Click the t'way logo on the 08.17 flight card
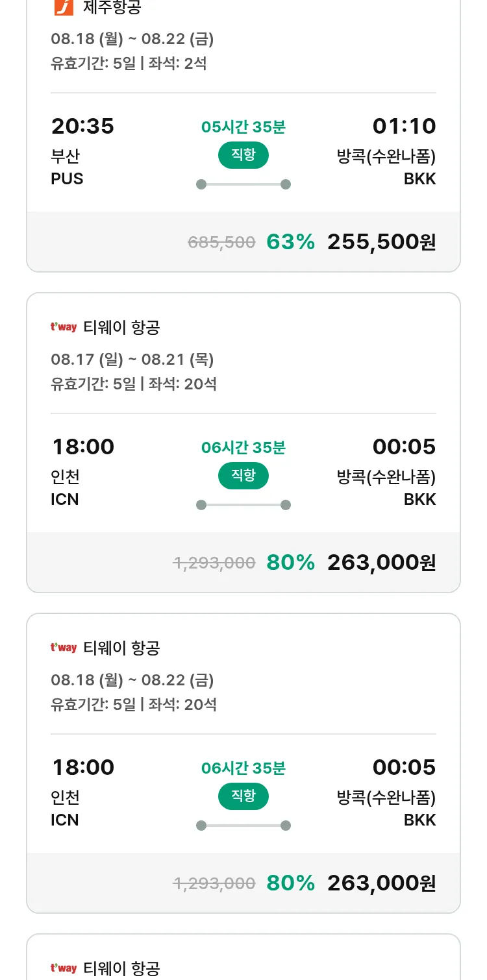487x980 pixels. pyautogui.click(x=64, y=327)
